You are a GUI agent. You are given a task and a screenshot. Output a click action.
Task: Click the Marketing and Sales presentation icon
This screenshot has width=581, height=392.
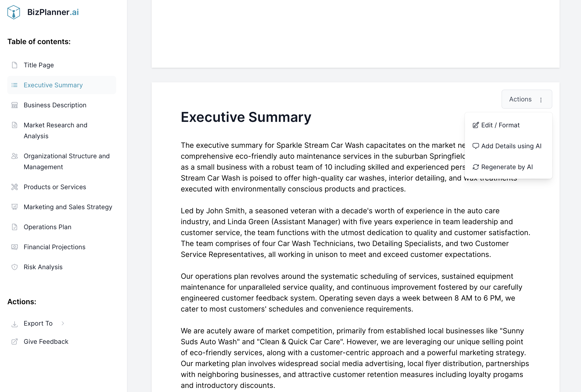pos(15,207)
